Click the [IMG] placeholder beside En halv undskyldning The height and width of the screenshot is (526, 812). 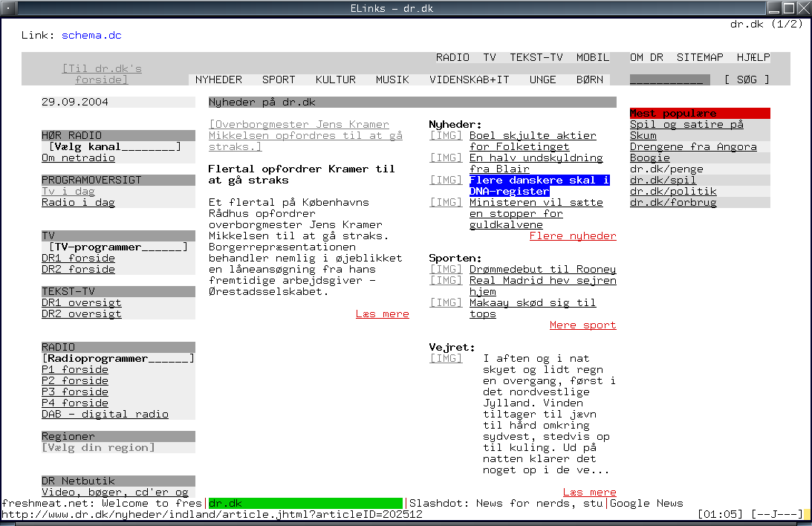tap(446, 158)
